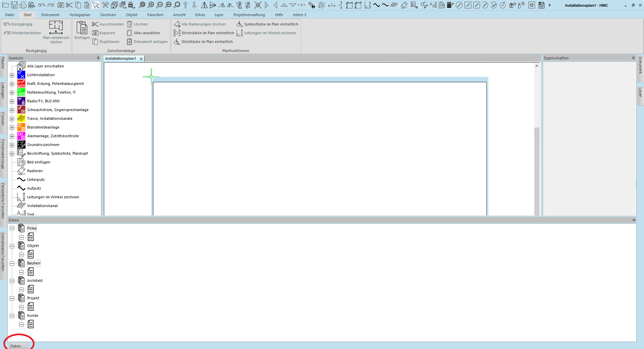644x349 pixels.
Task: Toggle the Eigenschaften panel auto-hide pin
Action: (x=633, y=58)
